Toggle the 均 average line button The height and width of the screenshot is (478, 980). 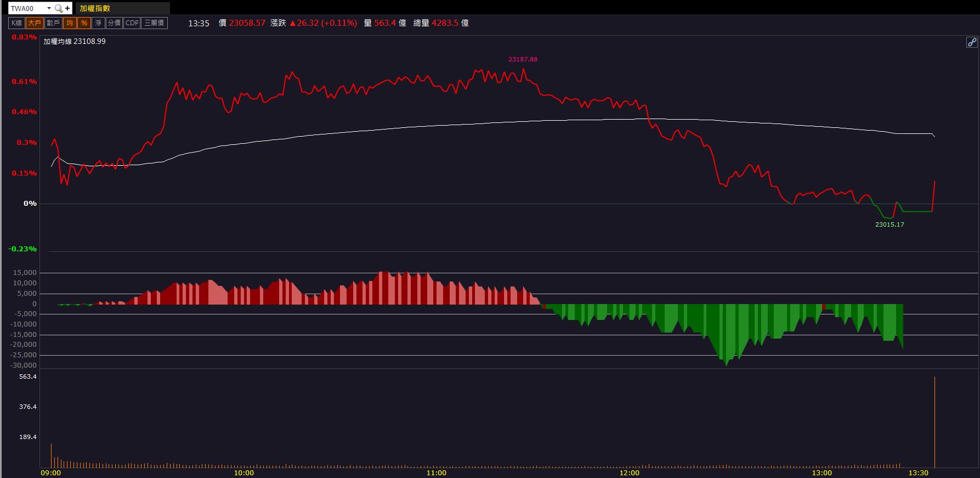pyautogui.click(x=70, y=23)
